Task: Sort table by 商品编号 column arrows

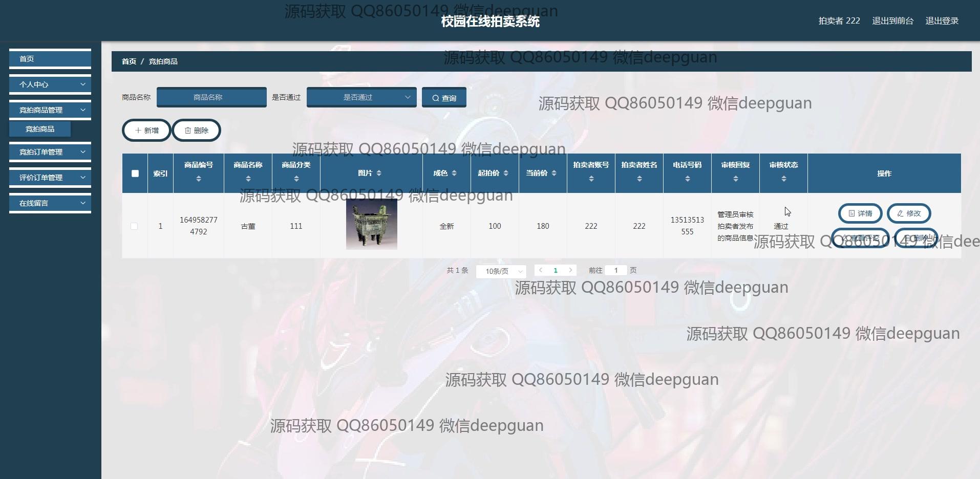Action: click(199, 179)
